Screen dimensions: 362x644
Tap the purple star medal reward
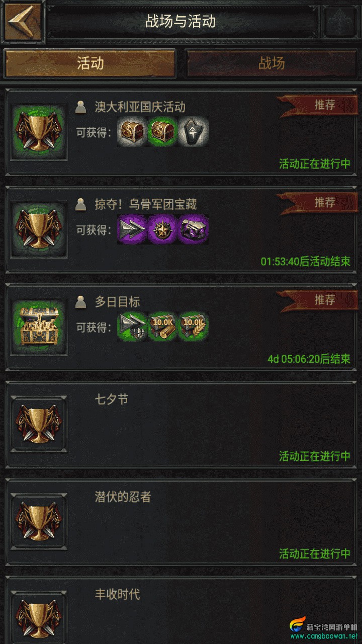click(163, 229)
